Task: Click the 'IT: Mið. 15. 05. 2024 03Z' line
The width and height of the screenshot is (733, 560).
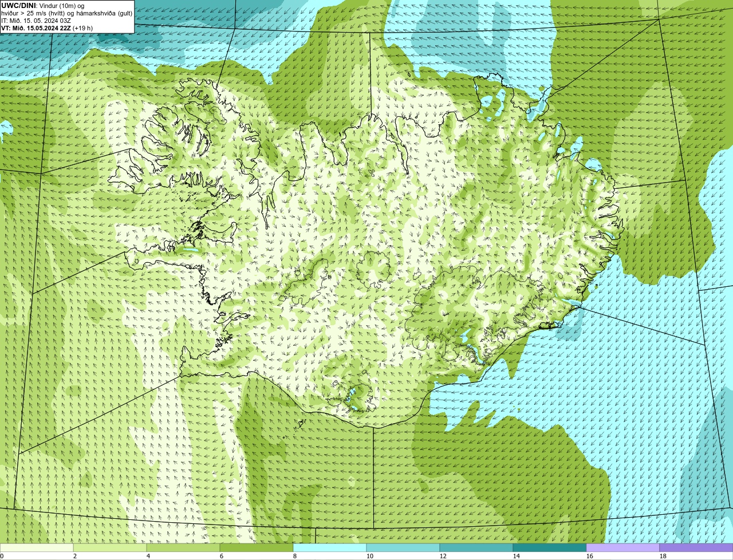Action: 36,20
